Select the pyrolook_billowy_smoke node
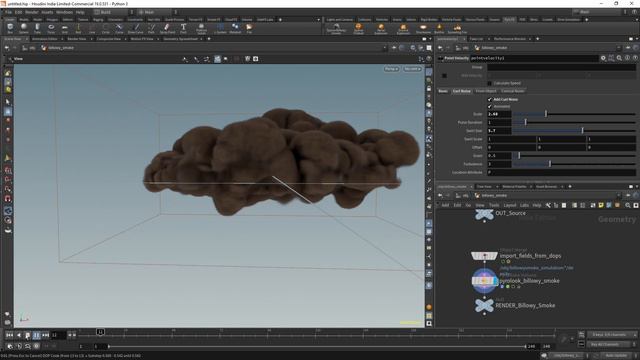Viewport: 640px width, 360px height. 484,280
